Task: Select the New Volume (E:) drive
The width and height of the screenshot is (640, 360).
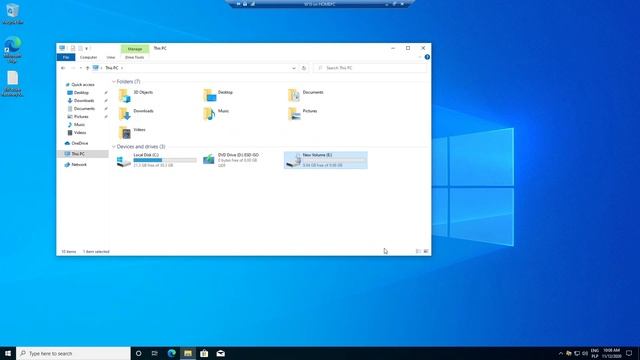Action: (x=326, y=160)
